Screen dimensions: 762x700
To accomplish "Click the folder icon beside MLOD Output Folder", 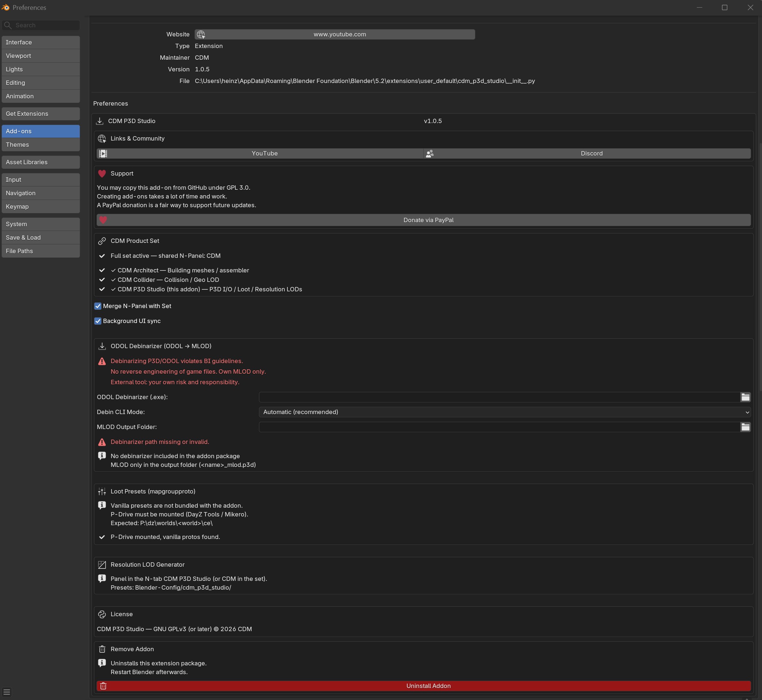I will pyautogui.click(x=745, y=427).
